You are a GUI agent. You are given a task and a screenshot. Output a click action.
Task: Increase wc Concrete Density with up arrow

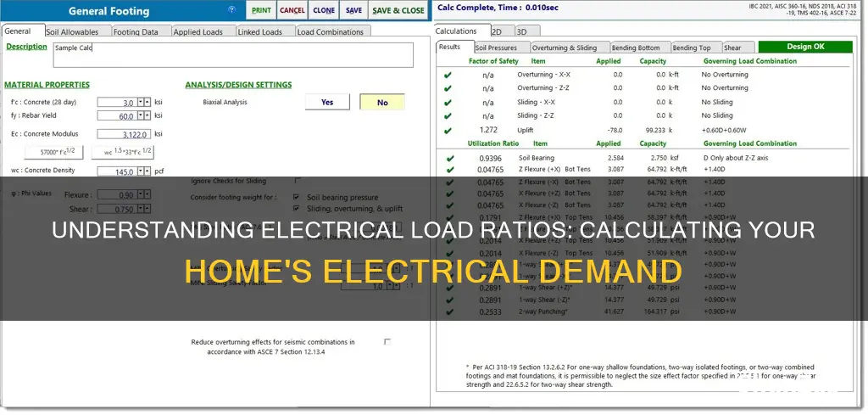147,171
